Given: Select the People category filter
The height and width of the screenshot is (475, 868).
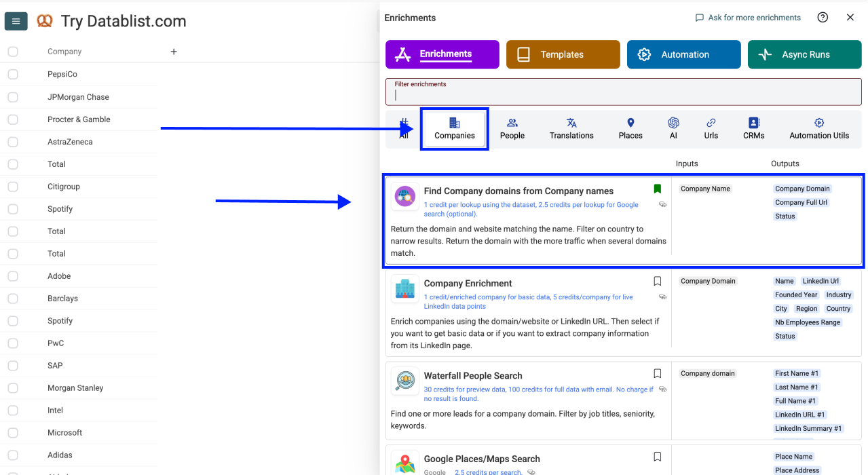Looking at the screenshot, I should (512, 128).
